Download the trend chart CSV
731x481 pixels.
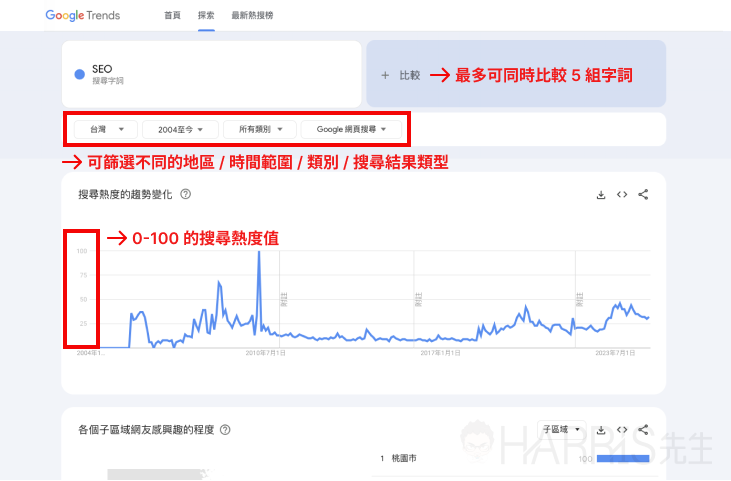601,194
